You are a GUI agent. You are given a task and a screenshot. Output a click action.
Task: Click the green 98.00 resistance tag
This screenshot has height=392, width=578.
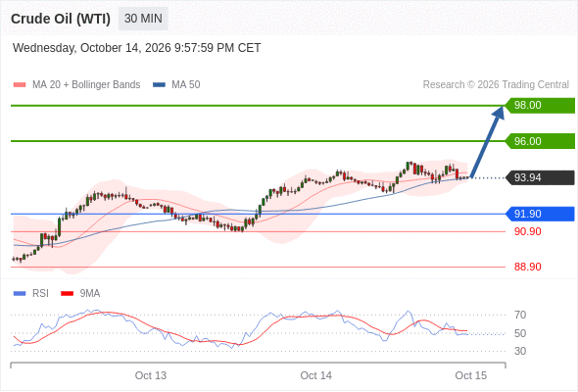[x=540, y=106]
